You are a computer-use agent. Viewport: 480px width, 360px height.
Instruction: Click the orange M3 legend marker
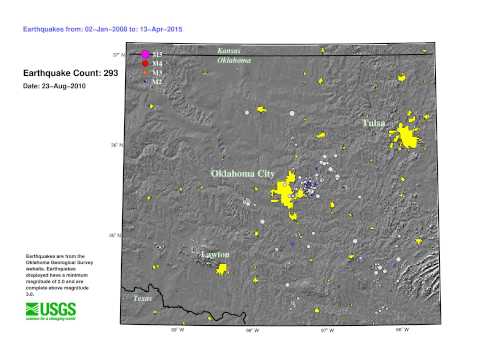[x=145, y=72]
